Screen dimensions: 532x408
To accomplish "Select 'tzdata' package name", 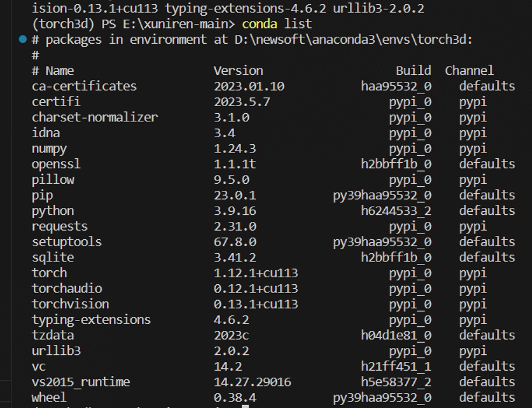I will (x=53, y=336).
